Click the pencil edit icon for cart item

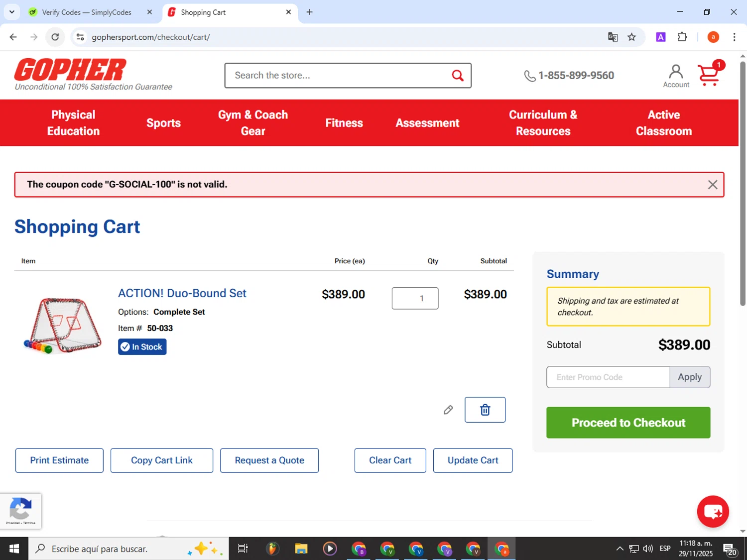pos(448,410)
